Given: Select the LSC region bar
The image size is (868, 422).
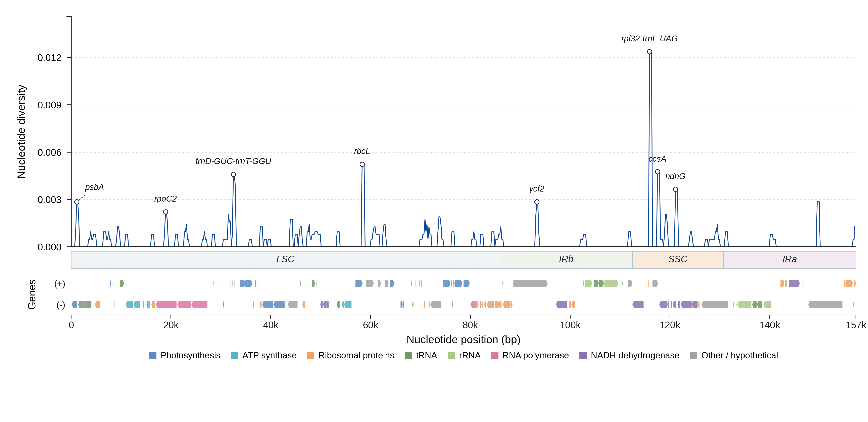Looking at the screenshot, I should click(x=285, y=260).
